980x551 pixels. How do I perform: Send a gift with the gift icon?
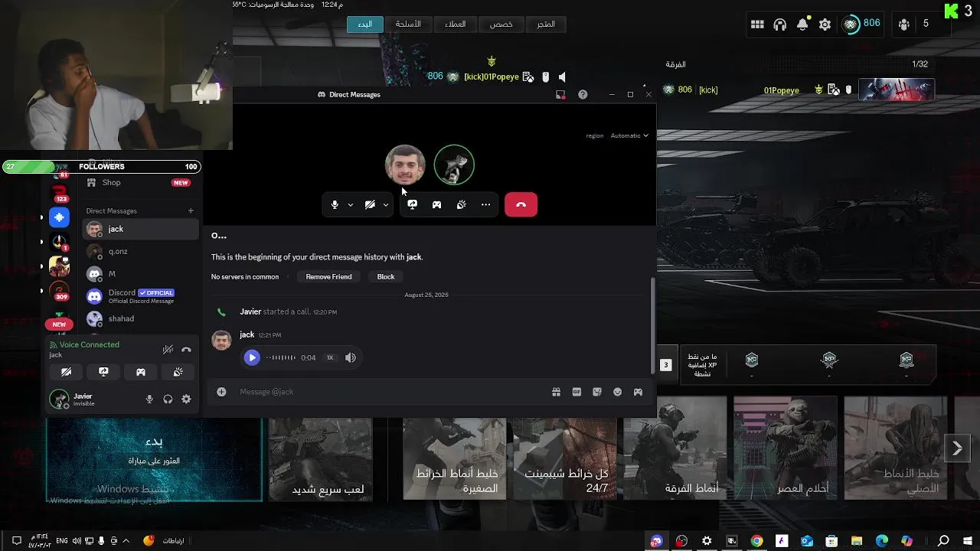pyautogui.click(x=556, y=392)
